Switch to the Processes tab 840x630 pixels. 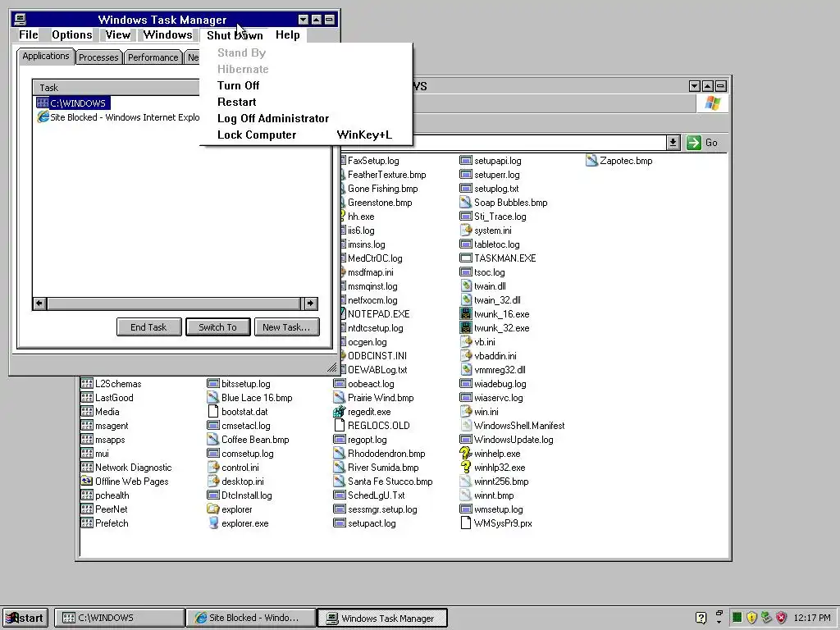(x=98, y=57)
